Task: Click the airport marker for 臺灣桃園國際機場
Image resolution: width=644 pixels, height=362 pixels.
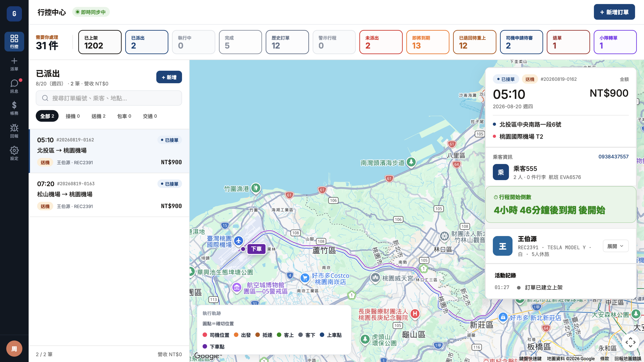Action: (239, 241)
